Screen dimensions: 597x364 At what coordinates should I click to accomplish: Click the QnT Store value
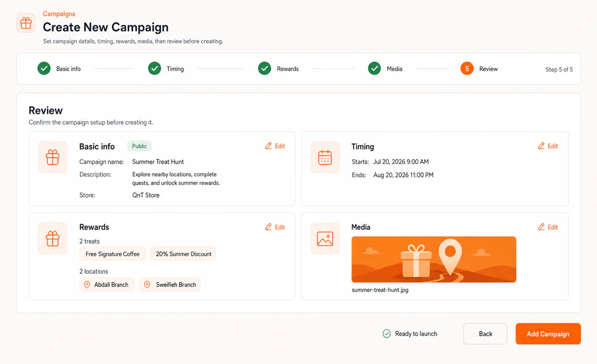click(x=146, y=195)
